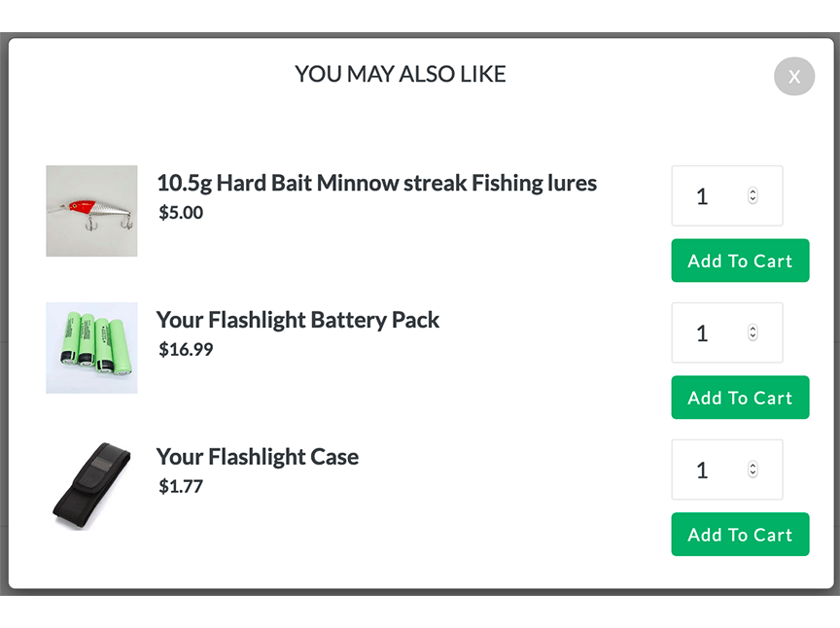Viewport: 840px width, 628px height.
Task: Open the Your Flashlight Battery Pack title
Action: click(297, 320)
